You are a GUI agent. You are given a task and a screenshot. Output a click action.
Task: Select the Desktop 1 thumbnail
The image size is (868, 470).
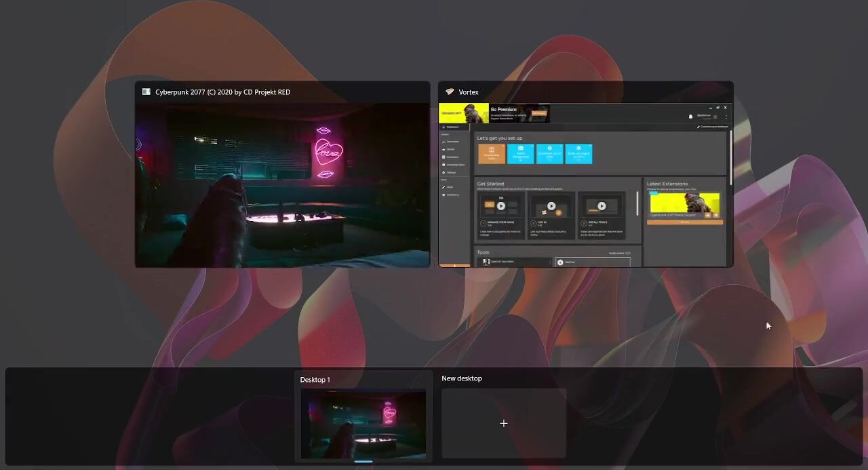(x=363, y=423)
